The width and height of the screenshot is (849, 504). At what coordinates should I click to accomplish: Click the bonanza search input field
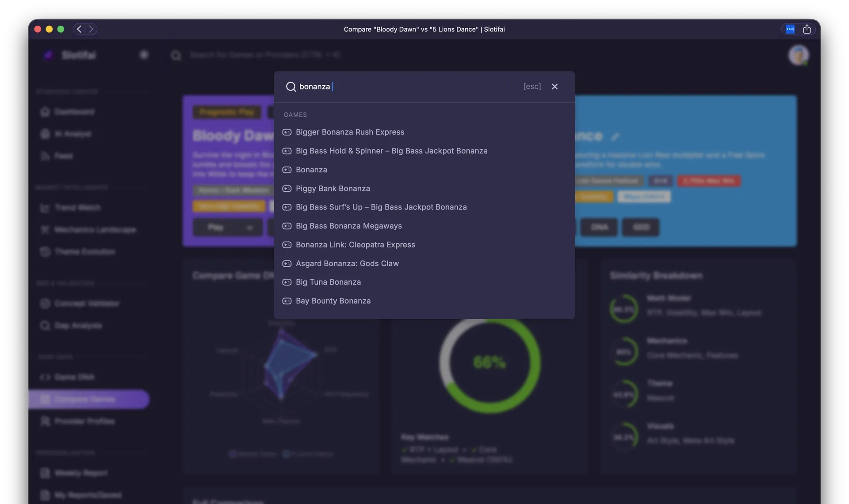coord(398,87)
